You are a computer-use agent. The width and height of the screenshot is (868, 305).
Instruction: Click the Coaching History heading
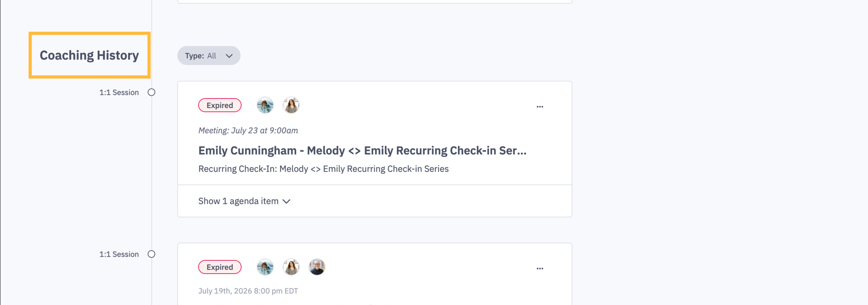89,55
